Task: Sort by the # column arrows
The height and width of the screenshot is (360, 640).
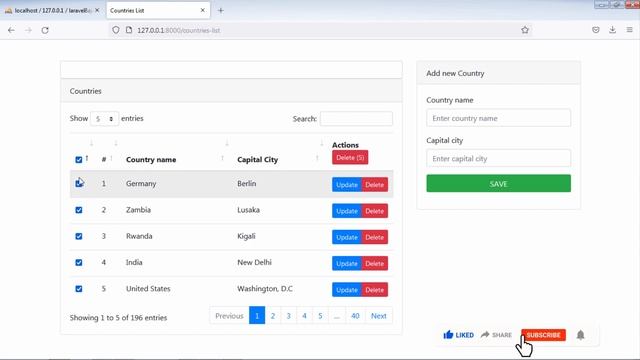Action: coord(111,158)
